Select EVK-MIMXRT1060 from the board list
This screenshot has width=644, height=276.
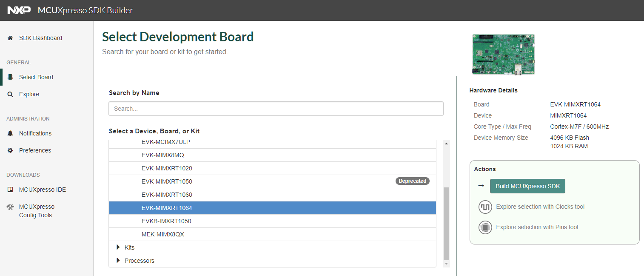coord(167,195)
